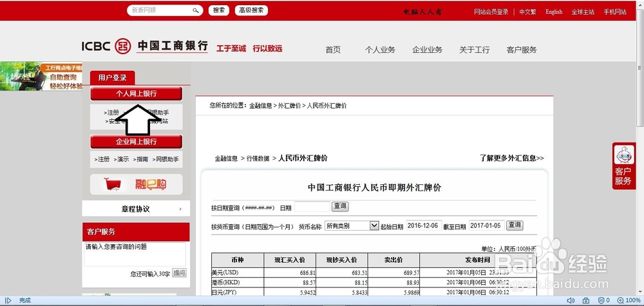Click the 企业网上银行 login button
This screenshot has width=644, height=306.
137,142
